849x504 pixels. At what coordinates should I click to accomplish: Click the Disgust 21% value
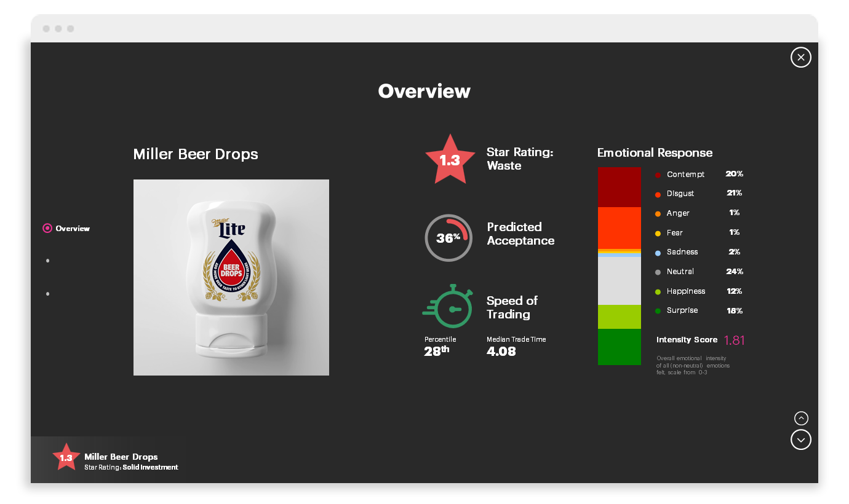pos(734,193)
